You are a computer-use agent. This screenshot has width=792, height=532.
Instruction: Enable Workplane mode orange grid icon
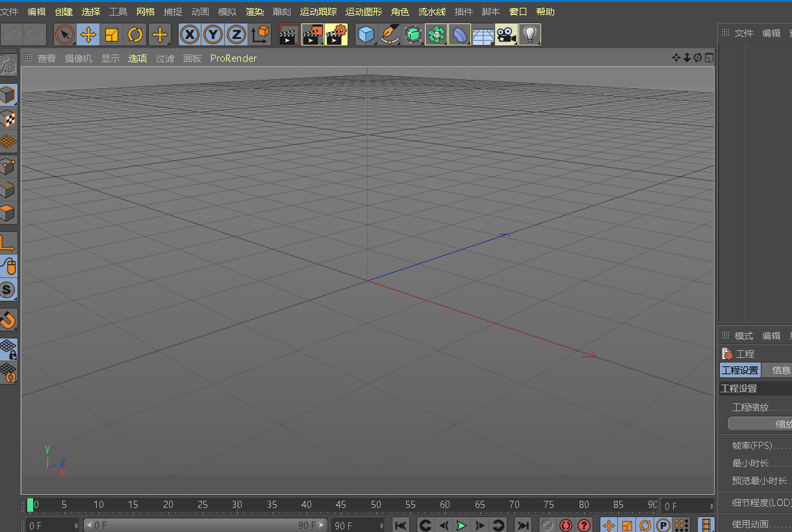(x=8, y=142)
